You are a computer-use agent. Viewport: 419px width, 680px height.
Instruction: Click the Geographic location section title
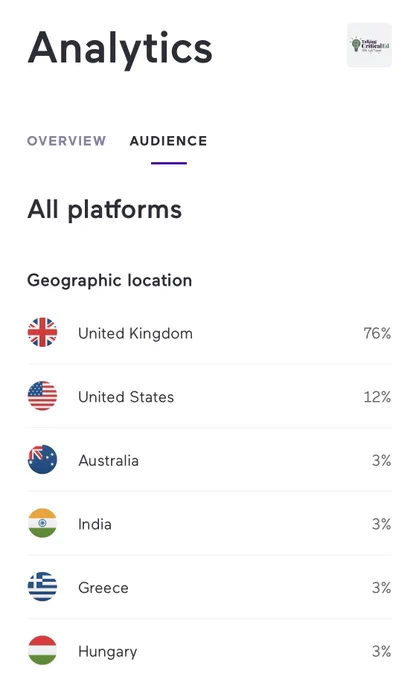pos(109,281)
